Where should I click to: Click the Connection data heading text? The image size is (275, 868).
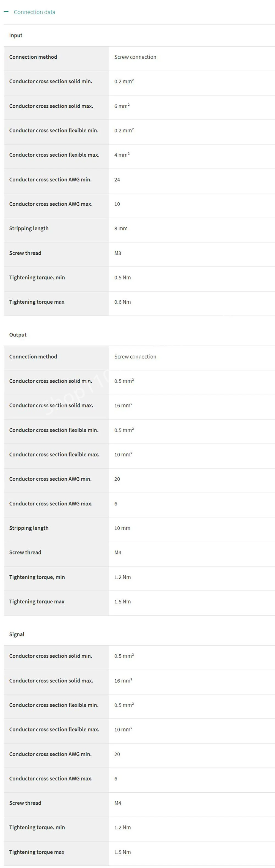click(x=34, y=12)
